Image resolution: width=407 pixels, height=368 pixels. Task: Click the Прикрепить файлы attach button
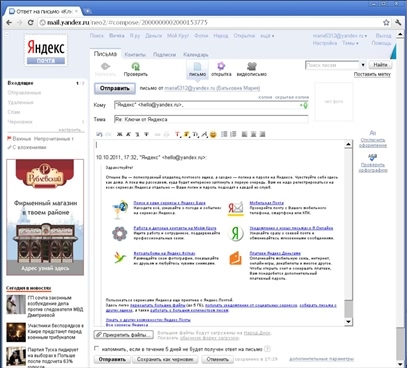coord(124,335)
